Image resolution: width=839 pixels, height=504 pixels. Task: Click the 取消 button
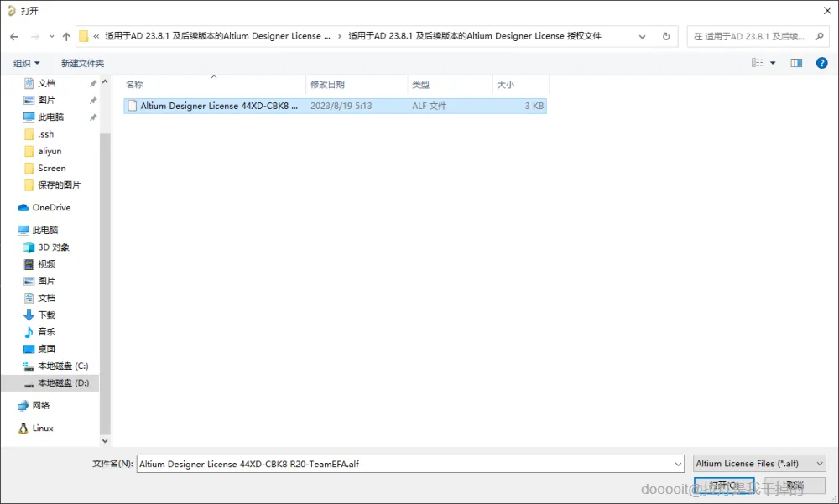[795, 486]
